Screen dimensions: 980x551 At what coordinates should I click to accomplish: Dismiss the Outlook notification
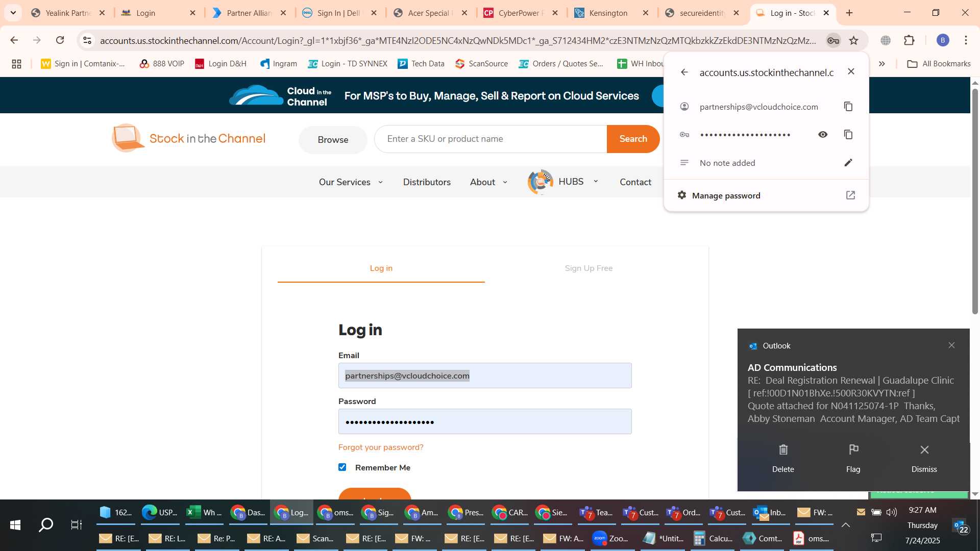924,458
